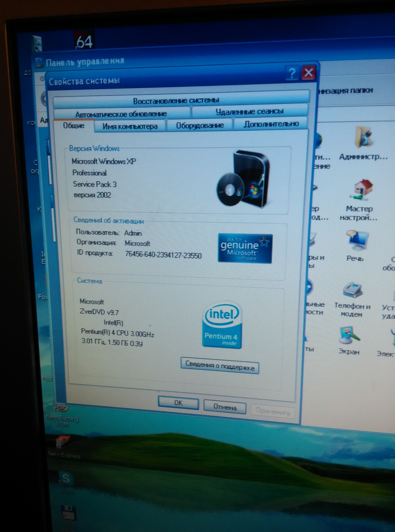Open the Экран display settings icon
Image resolution: width=395 pixels, height=532 pixels.
tap(349, 336)
